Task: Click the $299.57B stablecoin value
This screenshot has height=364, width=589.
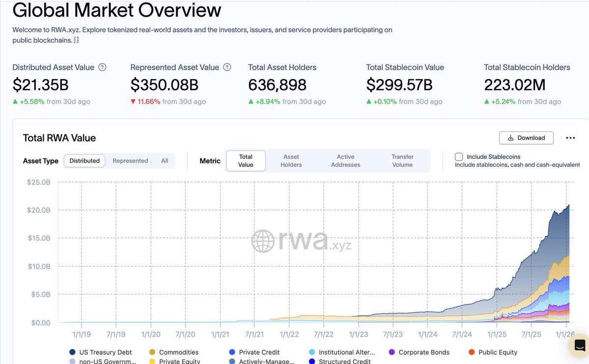Action: (x=400, y=85)
